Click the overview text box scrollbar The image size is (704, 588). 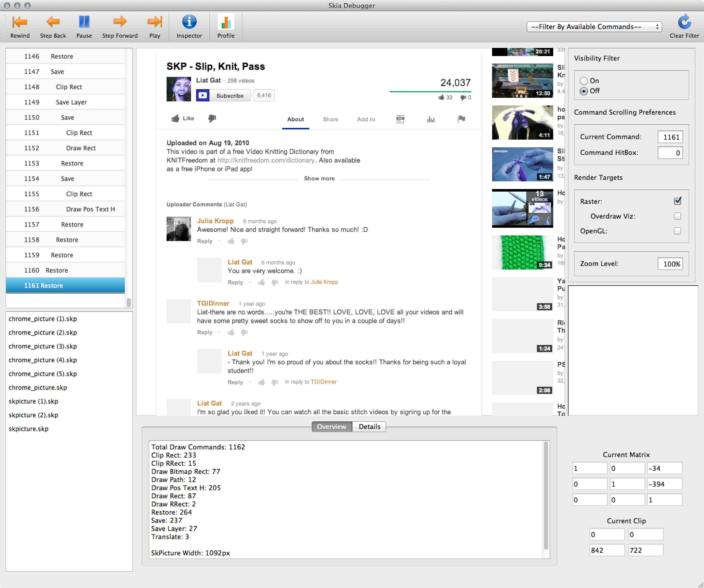(546, 496)
